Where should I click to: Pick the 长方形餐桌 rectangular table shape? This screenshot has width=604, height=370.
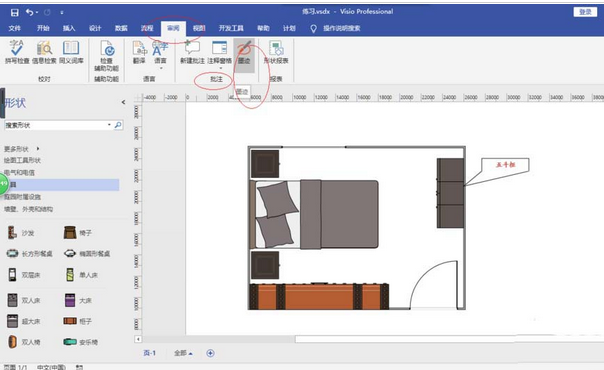coord(29,253)
